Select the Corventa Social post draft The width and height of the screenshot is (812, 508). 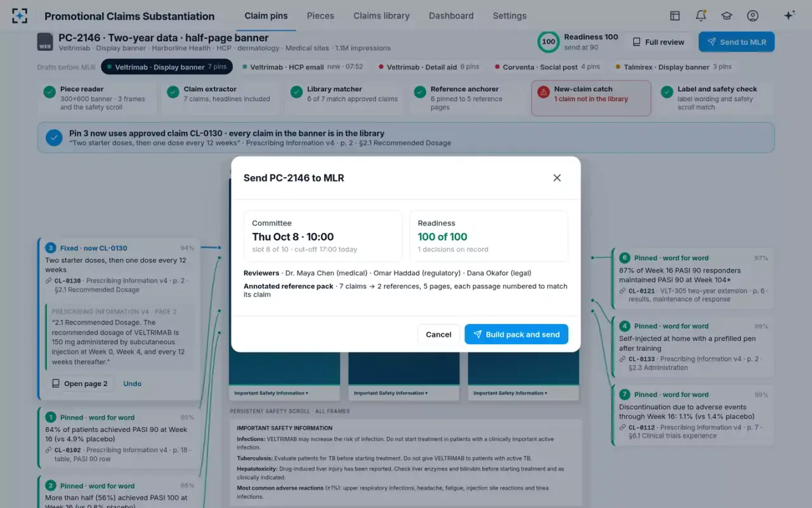point(551,67)
